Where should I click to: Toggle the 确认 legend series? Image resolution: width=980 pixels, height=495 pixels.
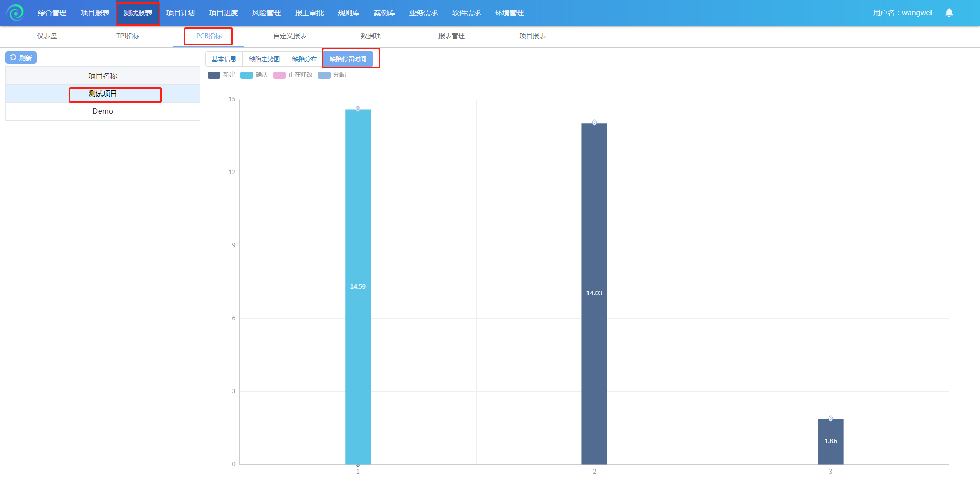point(254,75)
